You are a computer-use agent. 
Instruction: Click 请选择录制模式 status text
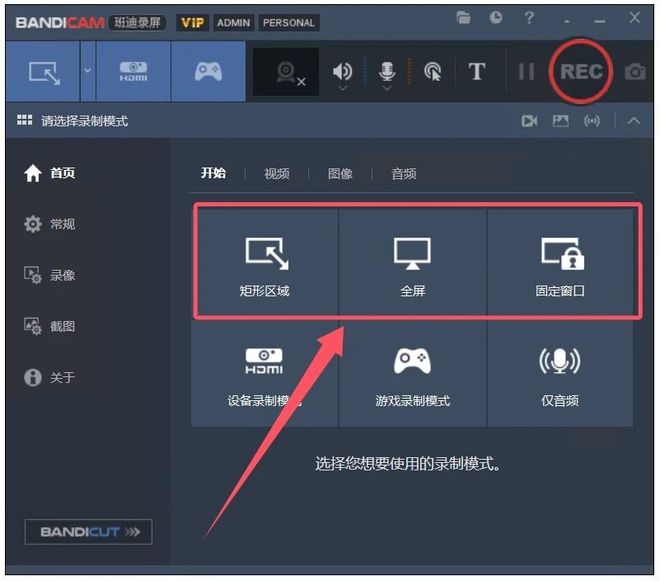pyautogui.click(x=85, y=121)
